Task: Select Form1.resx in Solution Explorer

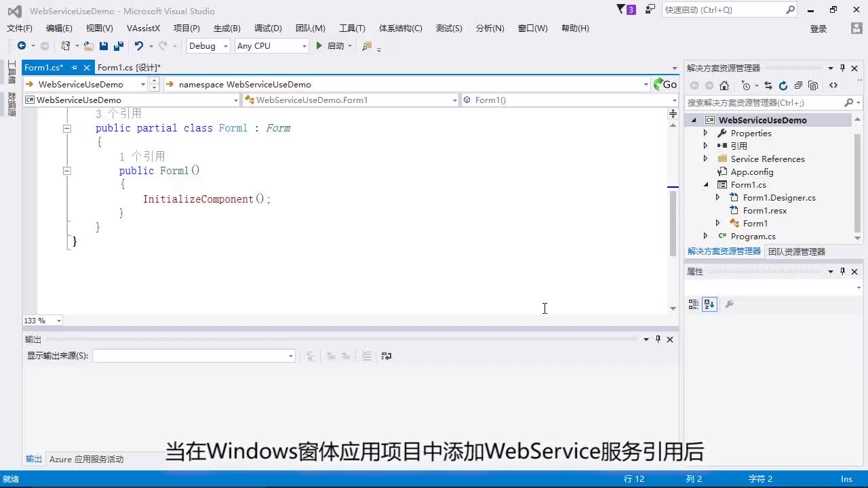Action: tap(764, 210)
